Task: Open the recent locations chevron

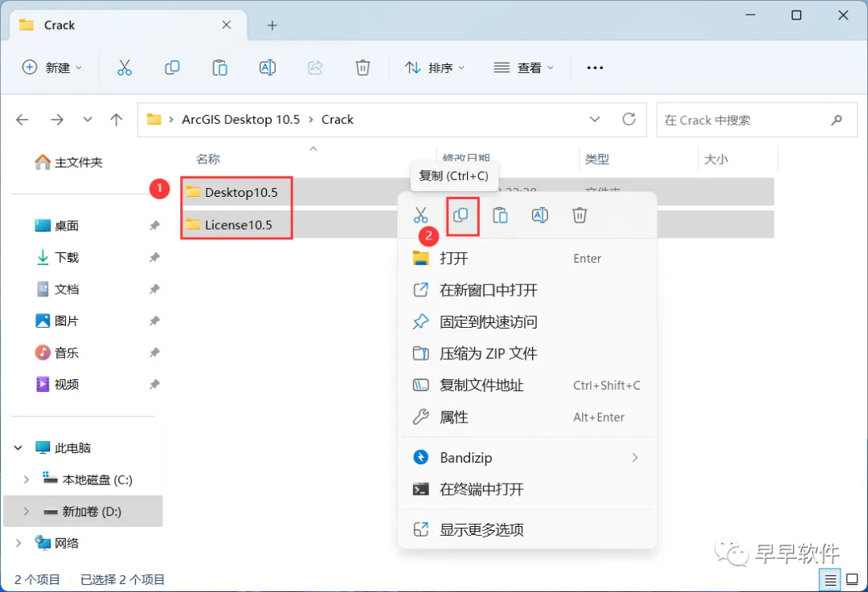Action: click(x=88, y=120)
